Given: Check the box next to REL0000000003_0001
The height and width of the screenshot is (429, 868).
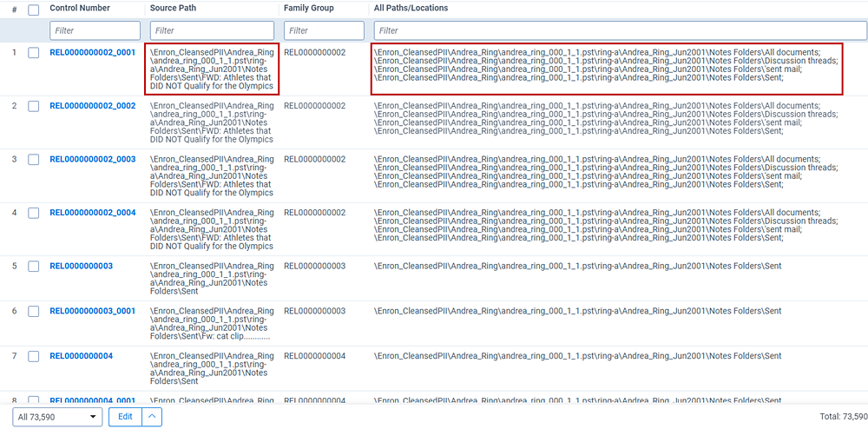Looking at the screenshot, I should tap(33, 311).
